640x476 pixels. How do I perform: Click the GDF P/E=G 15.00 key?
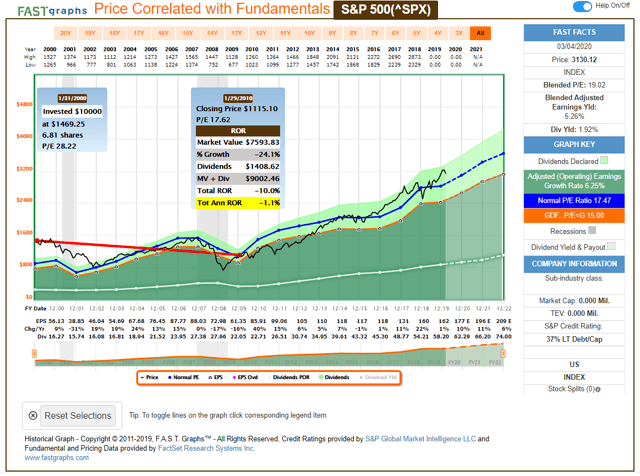(574, 216)
